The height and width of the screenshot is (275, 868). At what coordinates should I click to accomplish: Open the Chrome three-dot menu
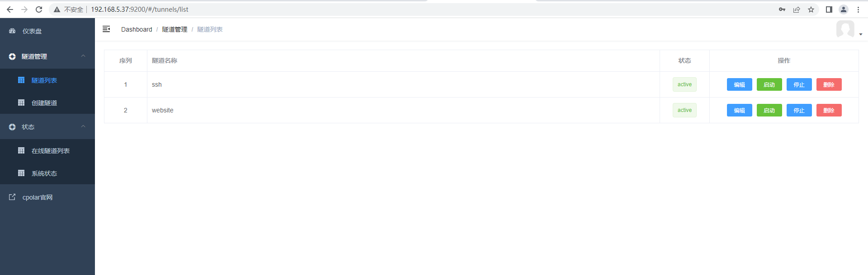click(858, 9)
